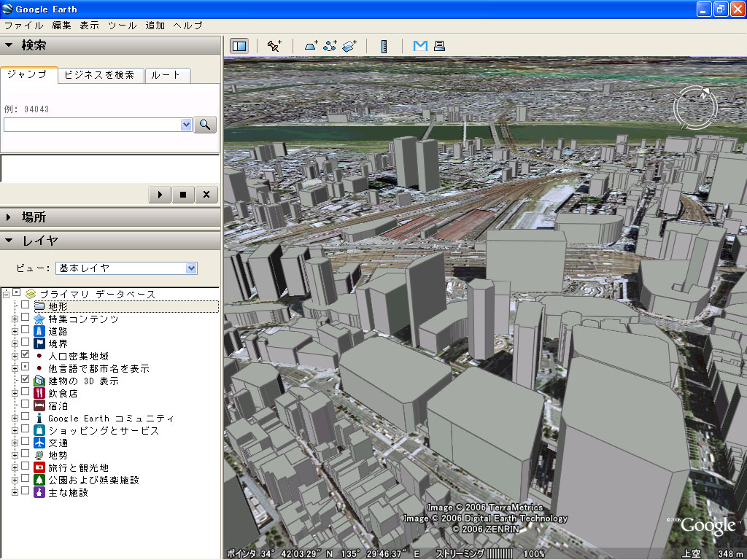
Task: Click the email view icon
Action: point(420,45)
